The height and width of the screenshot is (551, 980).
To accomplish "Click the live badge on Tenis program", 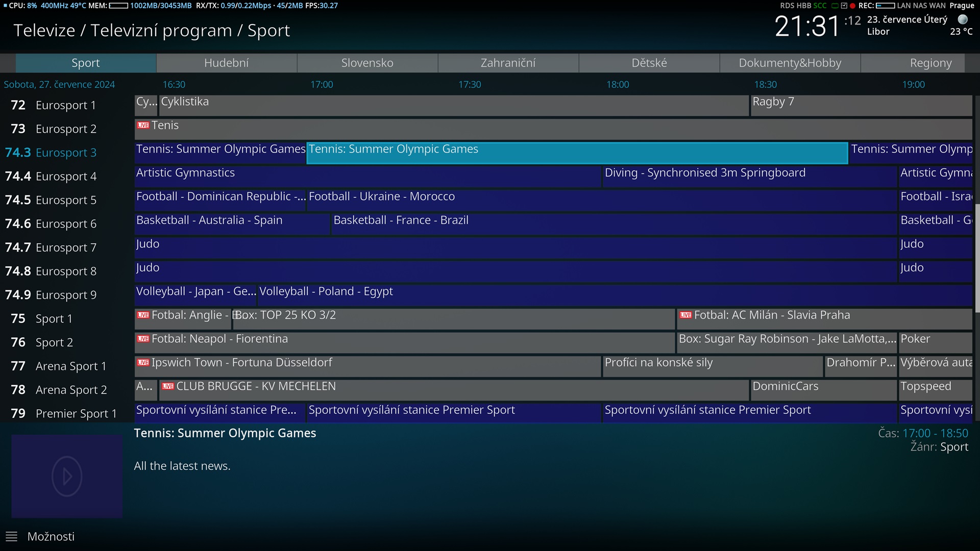I will coord(143,126).
